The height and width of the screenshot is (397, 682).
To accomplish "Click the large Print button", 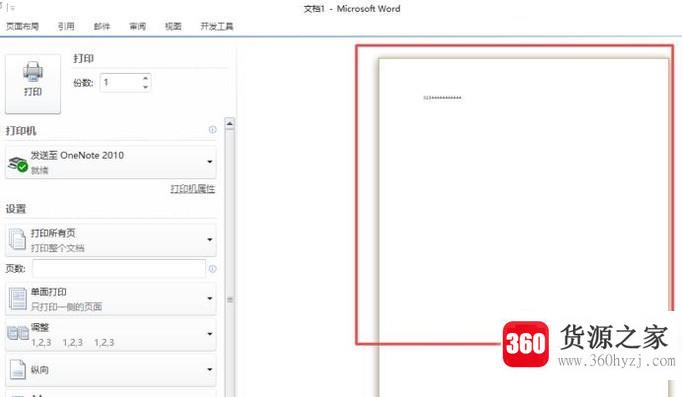I will 33,84.
